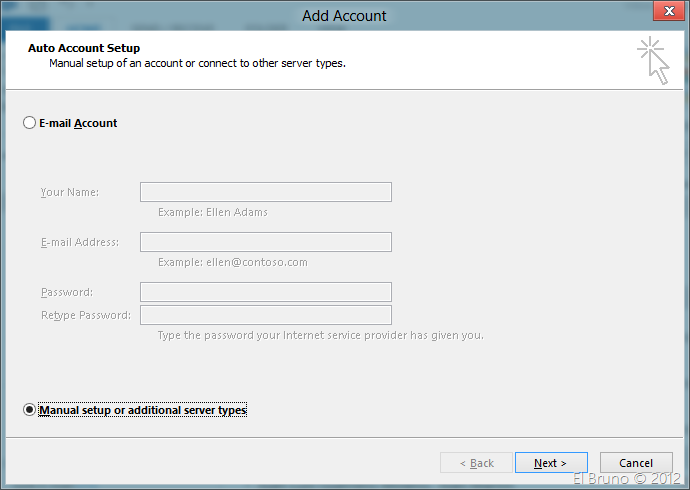Close the Add Account dialog window

(661, 12)
